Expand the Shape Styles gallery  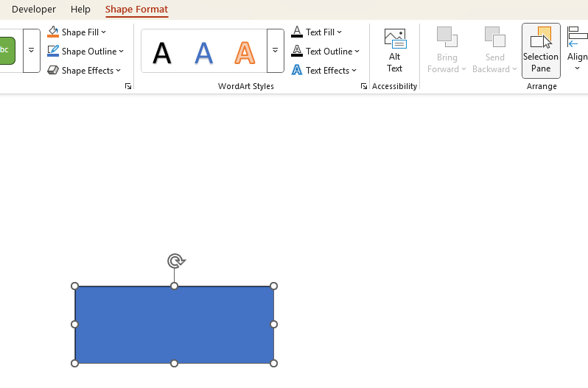coord(31,51)
